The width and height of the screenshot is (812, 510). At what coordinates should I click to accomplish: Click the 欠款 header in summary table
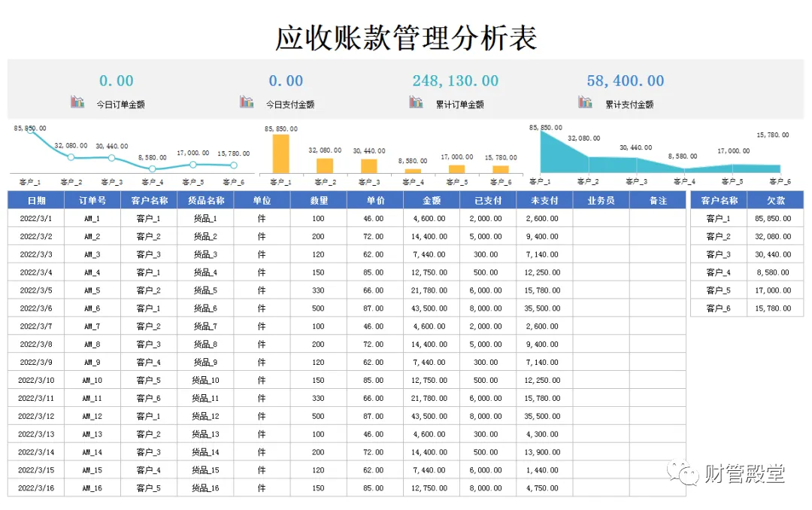(x=776, y=200)
